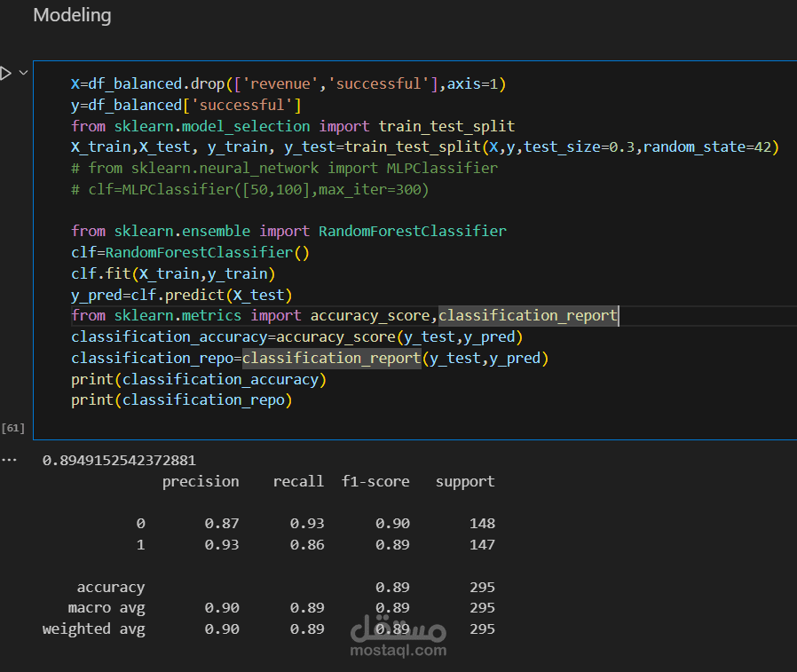Click print(classification_repo) line
Screen dimensions: 797x672
coord(181,400)
